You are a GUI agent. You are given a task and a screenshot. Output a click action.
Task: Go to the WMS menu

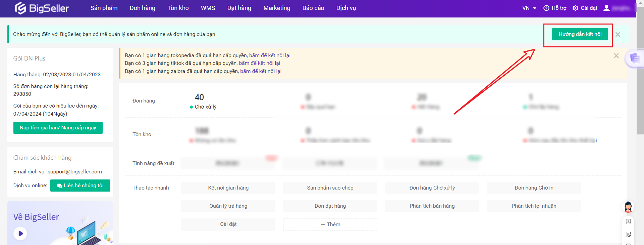[x=208, y=8]
